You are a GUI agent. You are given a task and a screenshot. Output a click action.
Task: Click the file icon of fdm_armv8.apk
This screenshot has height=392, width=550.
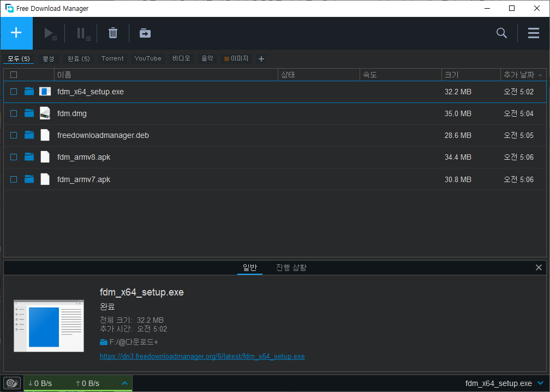(45, 156)
